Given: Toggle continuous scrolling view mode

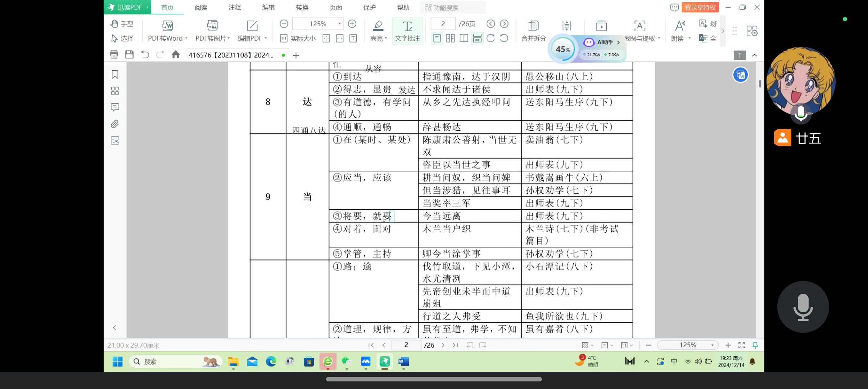Looking at the screenshot, I should 477,38.
